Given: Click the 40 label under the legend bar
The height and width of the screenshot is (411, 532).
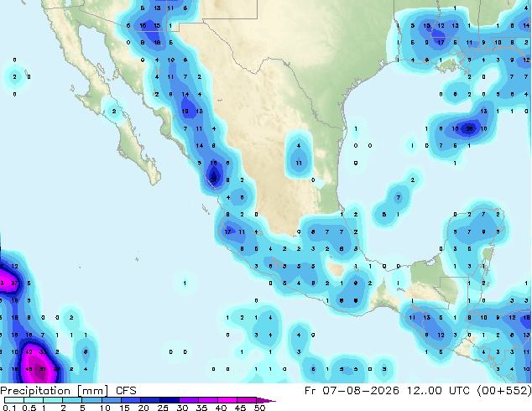Looking at the screenshot, I should (x=222, y=408).
